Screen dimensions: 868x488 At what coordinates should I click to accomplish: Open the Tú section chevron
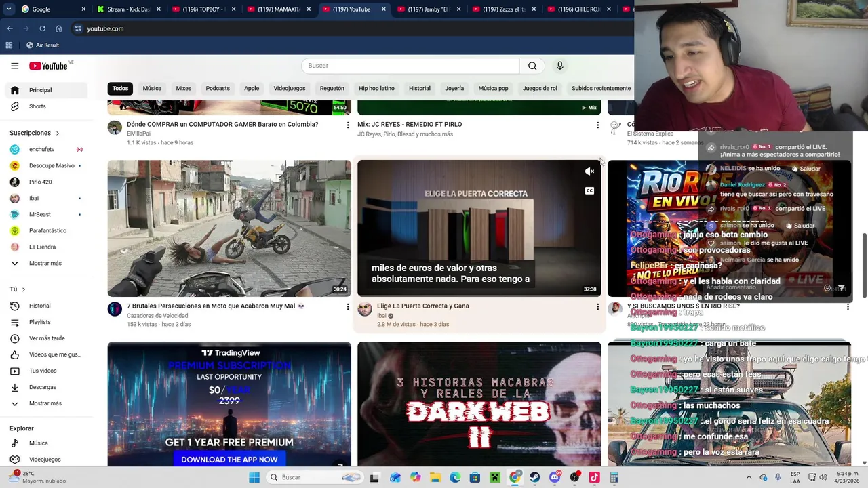click(x=23, y=289)
